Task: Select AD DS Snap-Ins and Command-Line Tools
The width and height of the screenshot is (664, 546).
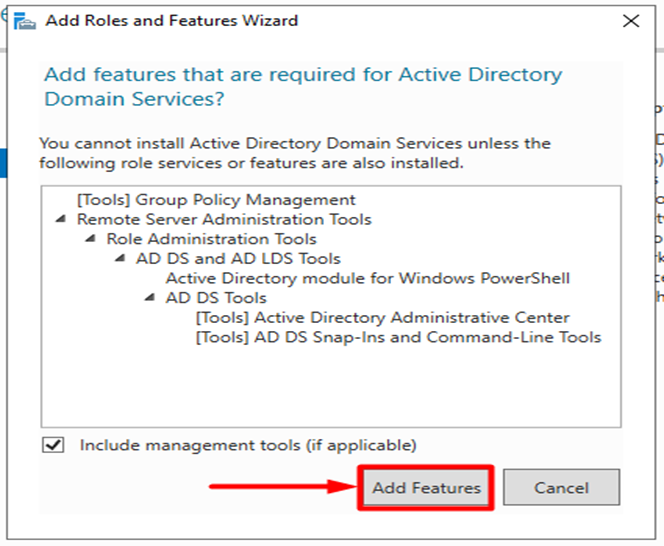Action: click(398, 337)
